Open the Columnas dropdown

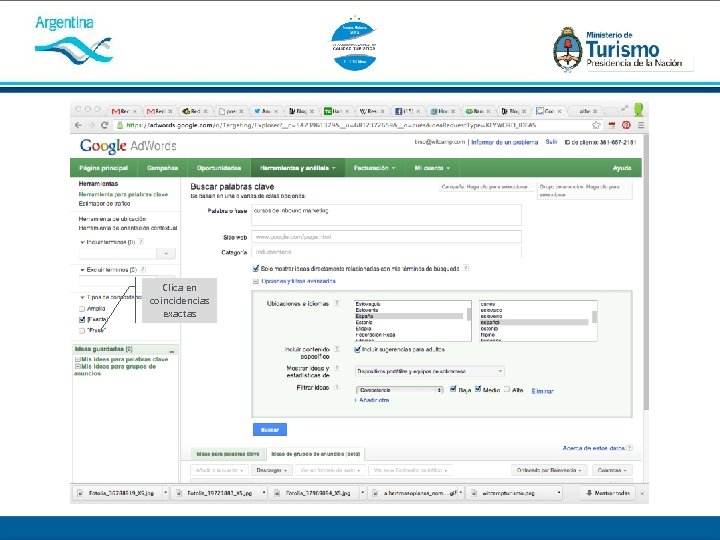[x=612, y=470]
